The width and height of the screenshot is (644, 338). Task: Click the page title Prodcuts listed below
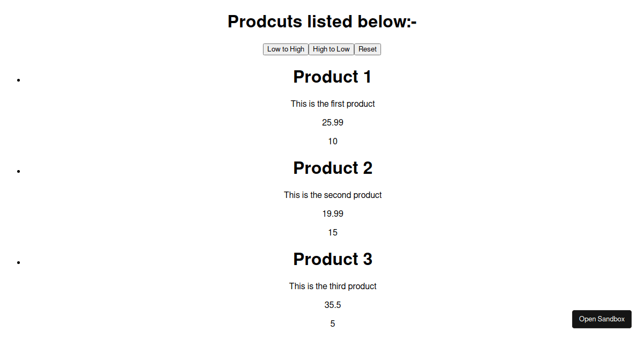point(322,21)
